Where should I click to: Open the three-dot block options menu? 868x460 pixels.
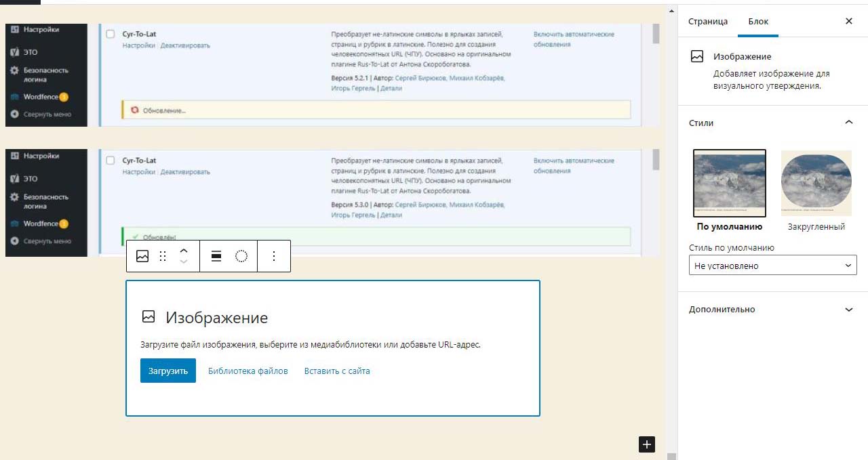[x=274, y=256]
